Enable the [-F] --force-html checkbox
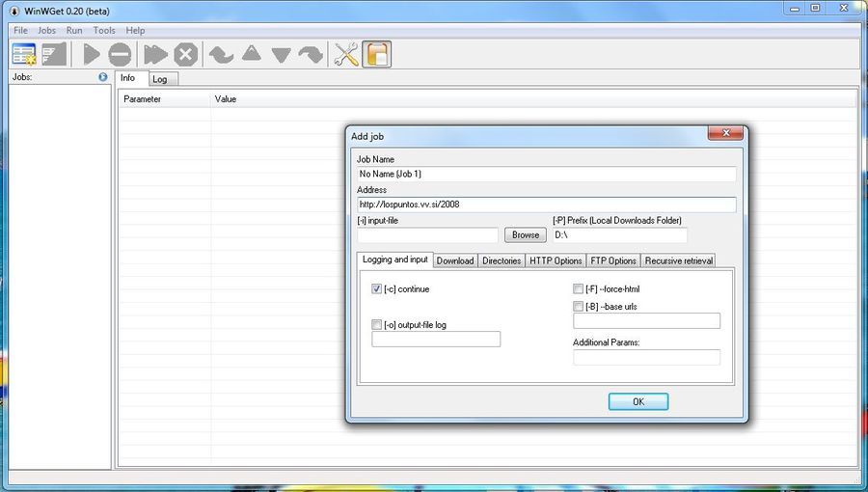This screenshot has width=868, height=492. click(x=578, y=288)
